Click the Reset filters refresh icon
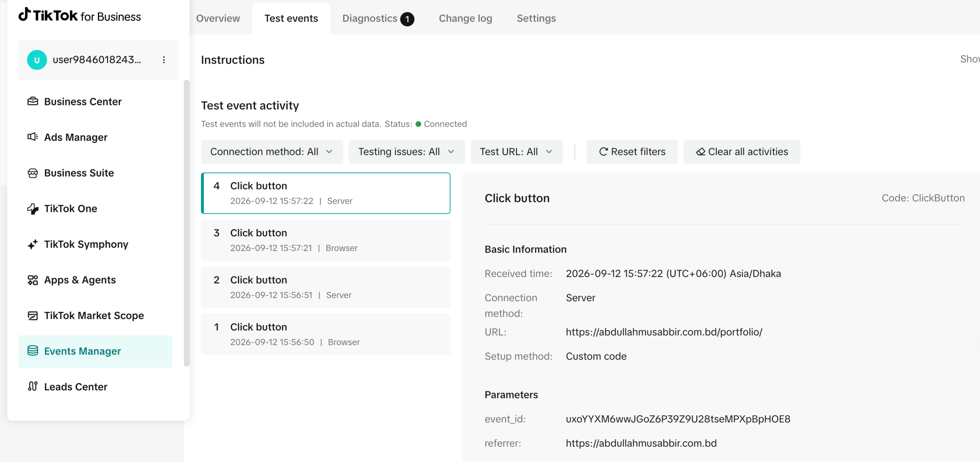980x462 pixels. point(603,152)
